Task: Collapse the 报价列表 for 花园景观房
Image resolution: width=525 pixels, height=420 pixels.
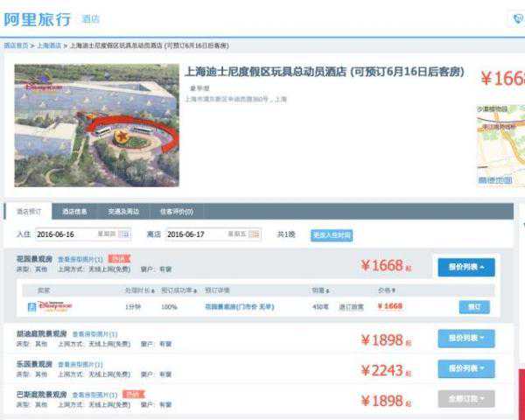Action: click(466, 267)
